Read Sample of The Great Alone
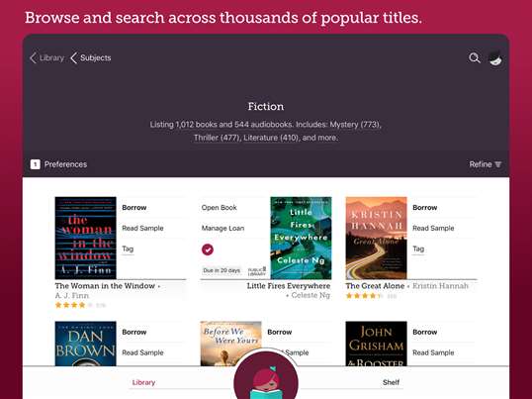Screen dimensions: 532x399 433,228
